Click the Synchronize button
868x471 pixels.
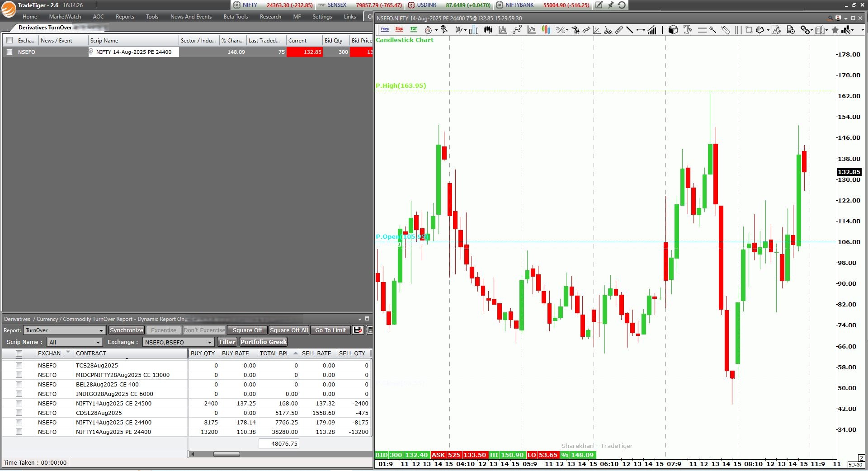(x=127, y=330)
